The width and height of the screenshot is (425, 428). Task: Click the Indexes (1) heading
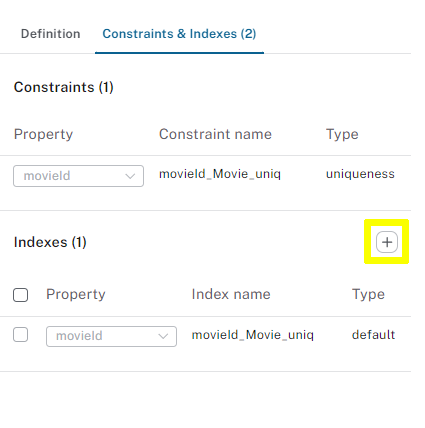tap(50, 242)
